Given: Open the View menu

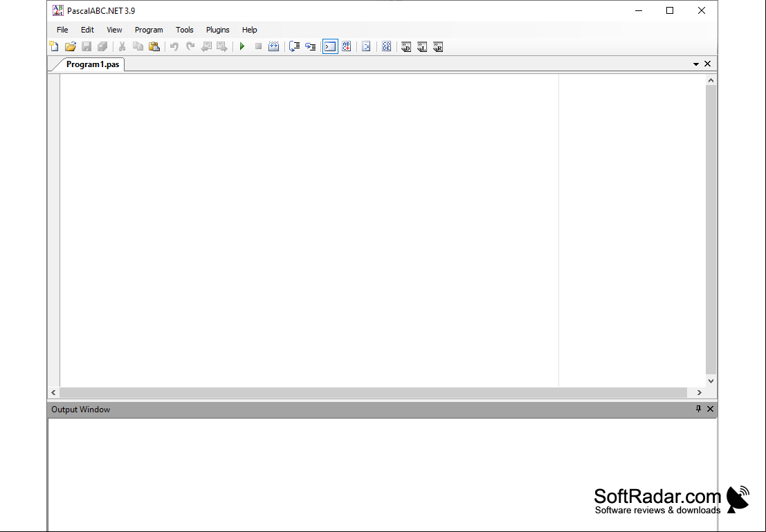Looking at the screenshot, I should [114, 30].
